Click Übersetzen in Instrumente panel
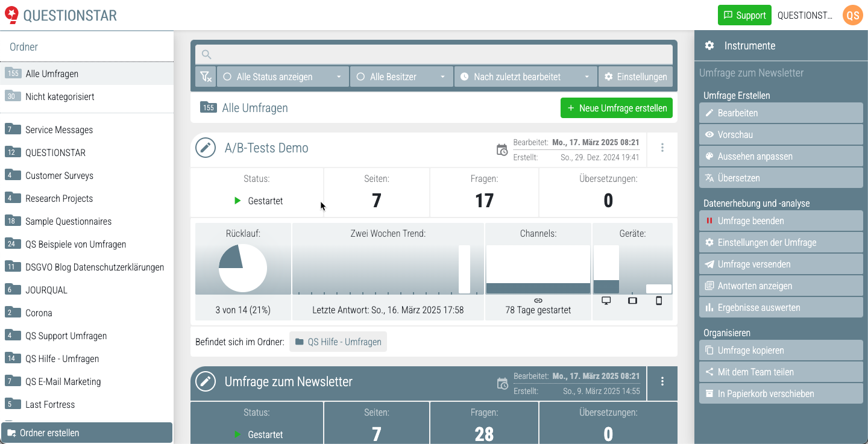The image size is (868, 444). pyautogui.click(x=781, y=178)
